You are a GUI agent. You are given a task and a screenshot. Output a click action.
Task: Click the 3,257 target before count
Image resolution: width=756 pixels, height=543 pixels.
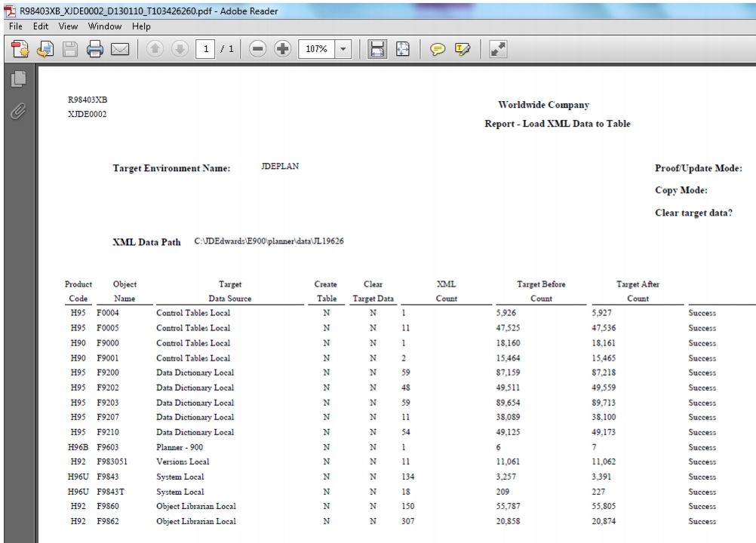(x=506, y=477)
